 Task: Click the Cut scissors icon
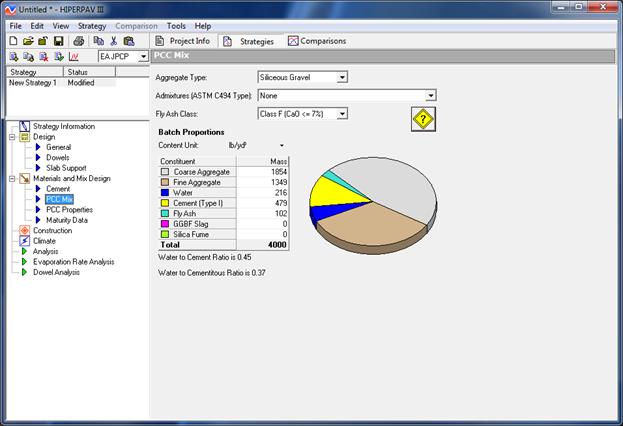pos(114,41)
